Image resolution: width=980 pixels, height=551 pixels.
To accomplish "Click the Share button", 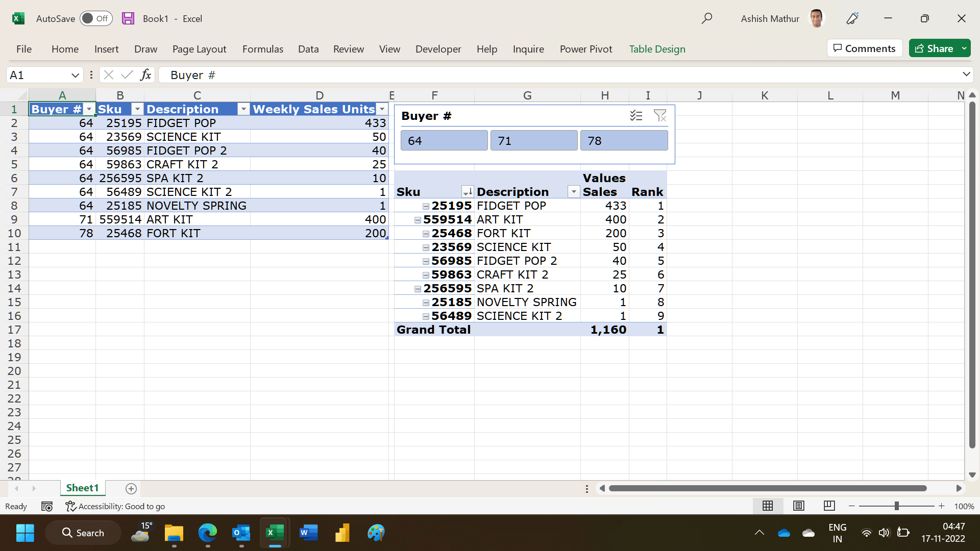I will coord(934,48).
